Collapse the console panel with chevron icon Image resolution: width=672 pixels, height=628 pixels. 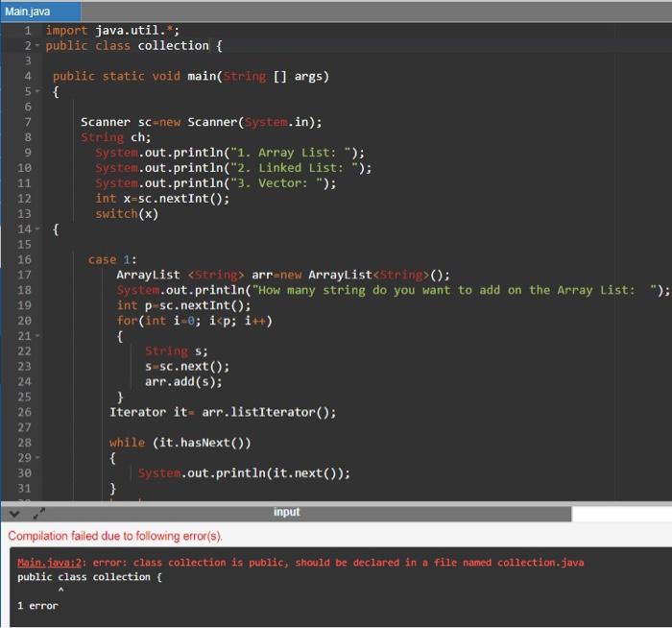pyautogui.click(x=14, y=513)
